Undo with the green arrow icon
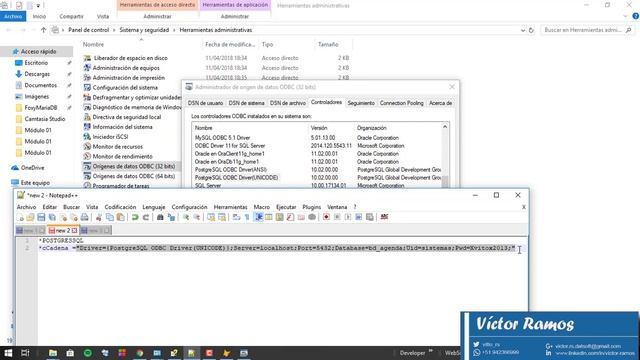This screenshot has height=360, width=640. pyautogui.click(x=135, y=217)
